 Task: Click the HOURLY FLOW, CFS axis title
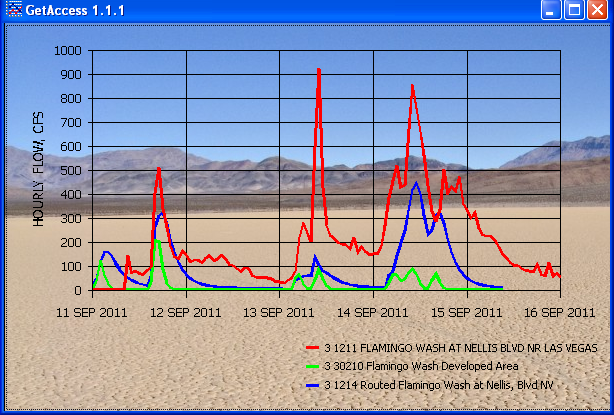pos(39,169)
